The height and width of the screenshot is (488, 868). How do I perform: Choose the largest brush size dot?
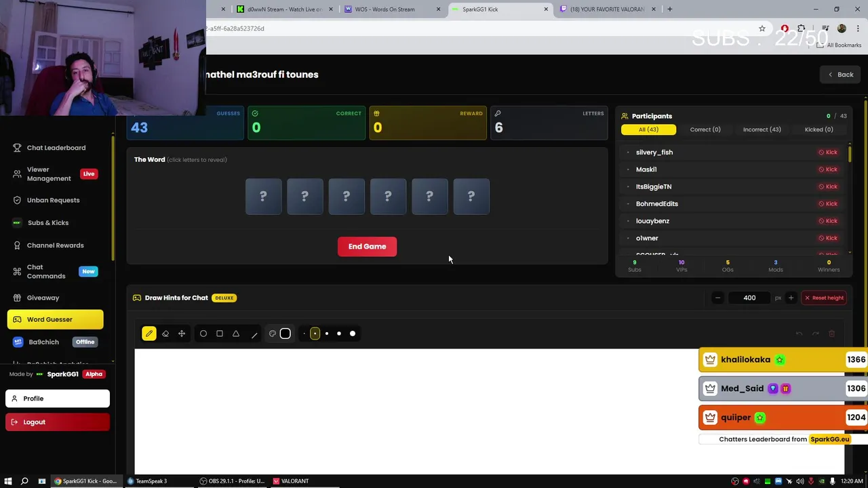coord(353,333)
